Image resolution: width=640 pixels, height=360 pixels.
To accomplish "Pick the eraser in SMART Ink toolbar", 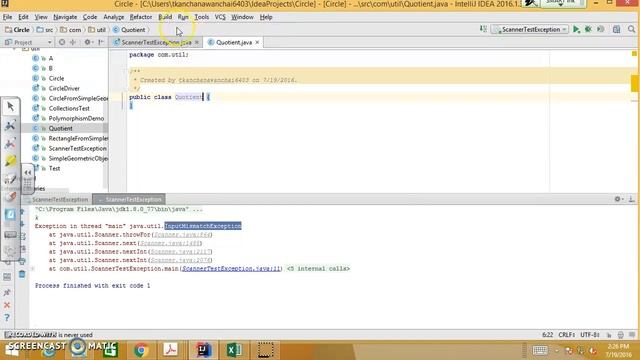I will (x=11, y=197).
